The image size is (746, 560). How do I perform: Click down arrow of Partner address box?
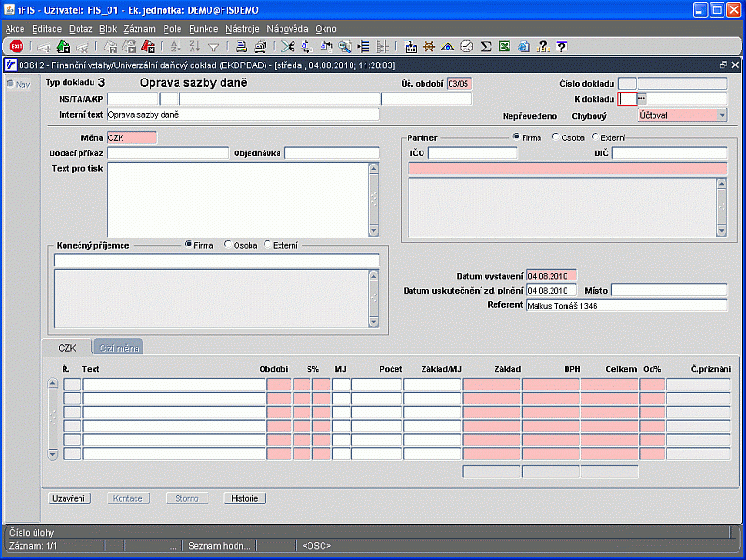pyautogui.click(x=722, y=230)
